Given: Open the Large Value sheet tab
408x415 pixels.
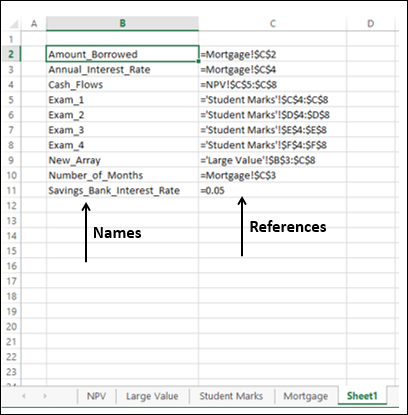Looking at the screenshot, I should pos(152,396).
